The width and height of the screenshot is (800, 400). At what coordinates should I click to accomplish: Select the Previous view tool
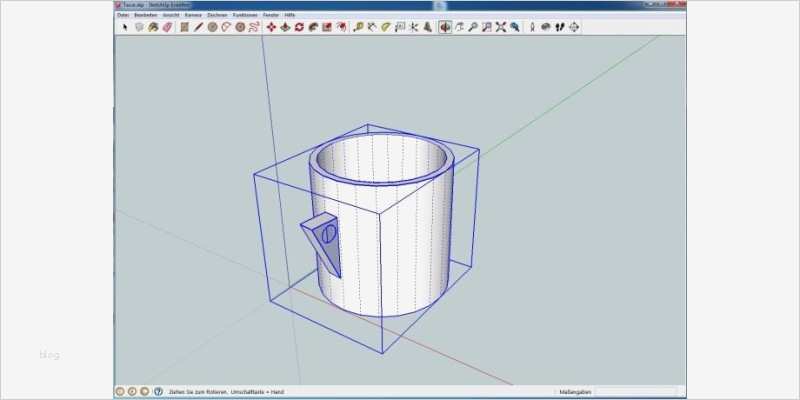point(514,27)
